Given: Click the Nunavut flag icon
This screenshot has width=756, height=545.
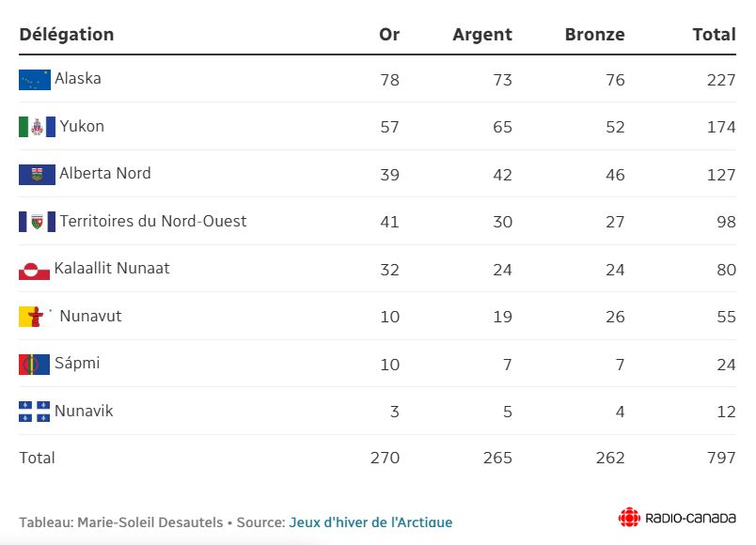Looking at the screenshot, I should [x=32, y=317].
